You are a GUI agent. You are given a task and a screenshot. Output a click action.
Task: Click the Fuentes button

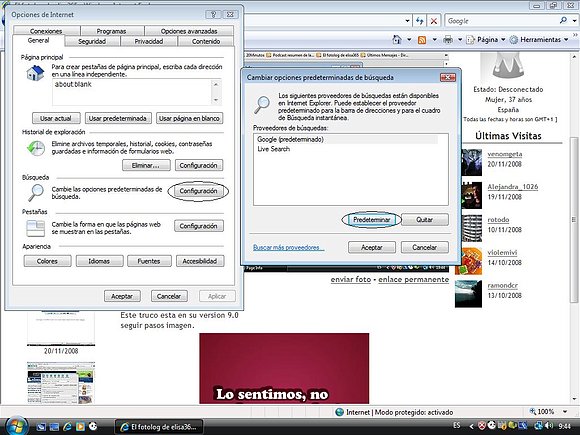coord(149,261)
